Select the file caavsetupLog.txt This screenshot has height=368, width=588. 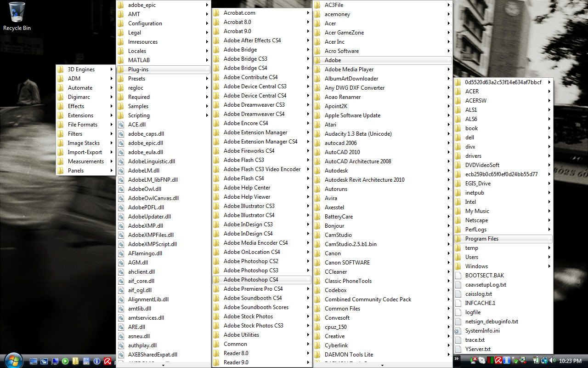point(503,285)
